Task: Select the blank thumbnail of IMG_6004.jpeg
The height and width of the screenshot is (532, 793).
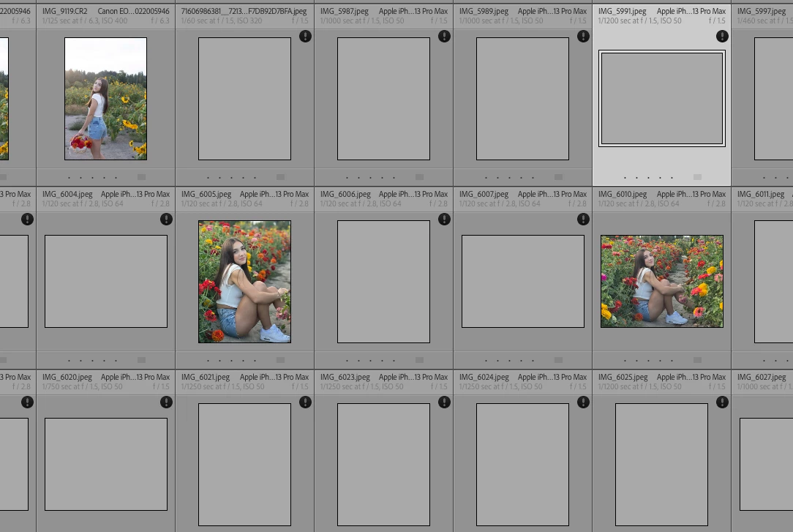Action: click(x=106, y=281)
